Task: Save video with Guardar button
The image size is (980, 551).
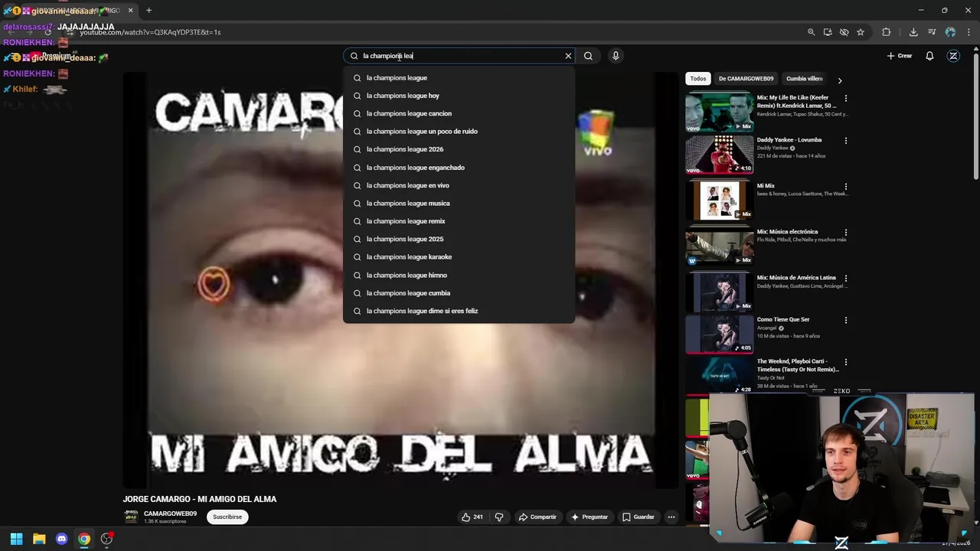Action: [638, 517]
